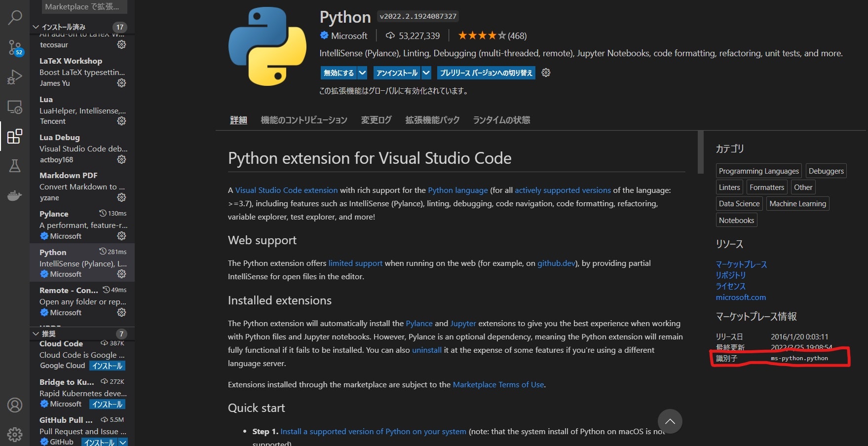Collapse the 推奨 section
This screenshot has height=446, width=868.
36,334
